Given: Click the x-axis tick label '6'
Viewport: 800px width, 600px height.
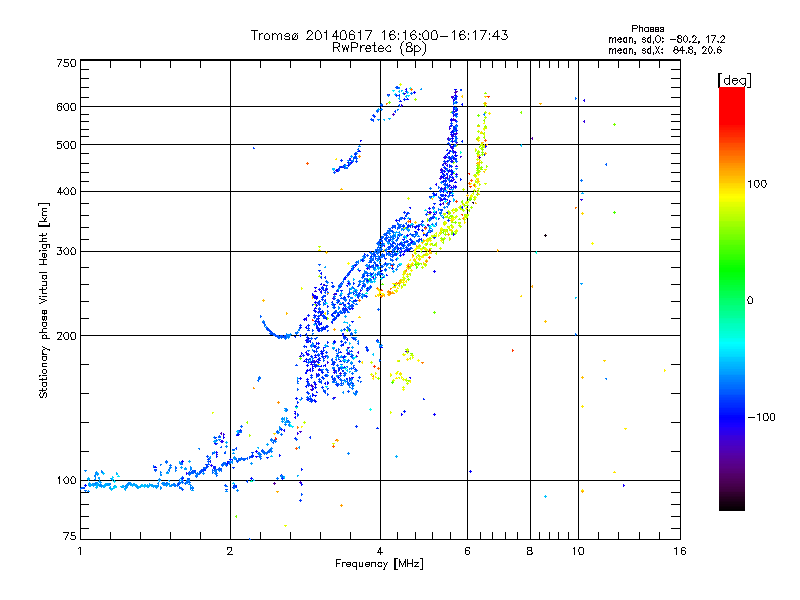Looking at the screenshot, I should pos(467,551).
